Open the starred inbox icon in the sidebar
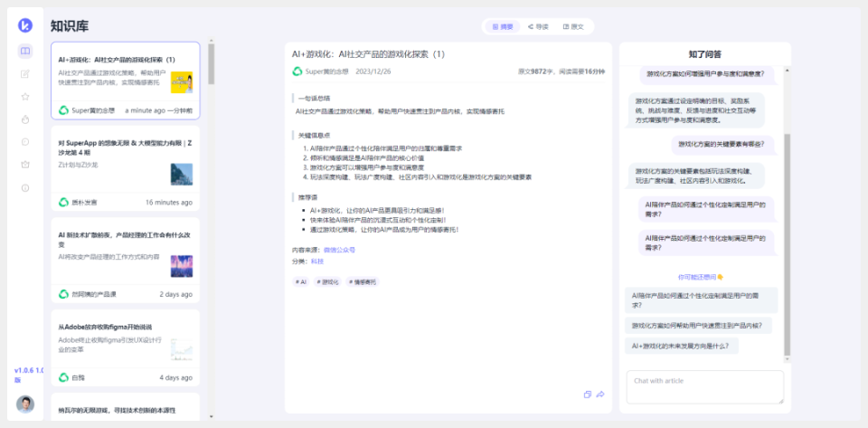This screenshot has height=428, width=868. pos(25,165)
